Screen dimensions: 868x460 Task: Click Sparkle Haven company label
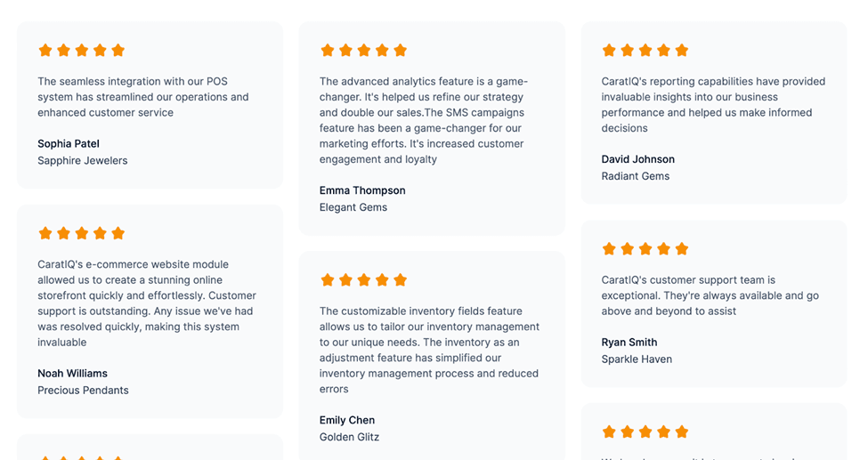pyautogui.click(x=637, y=359)
